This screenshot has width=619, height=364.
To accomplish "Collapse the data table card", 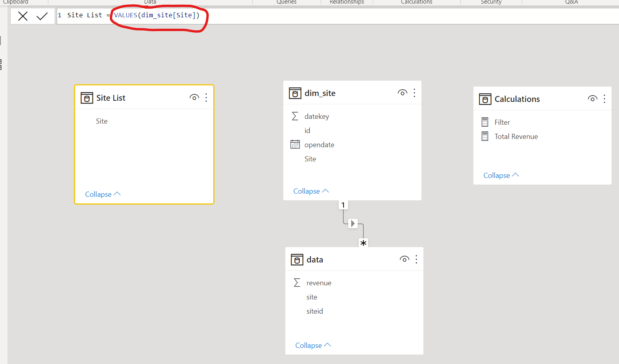I will (313, 346).
